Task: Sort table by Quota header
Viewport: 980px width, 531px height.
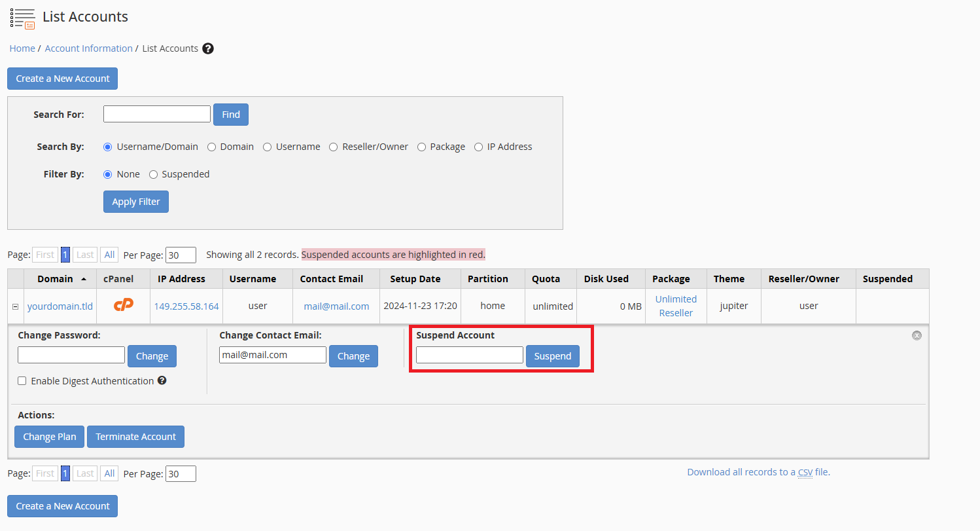Action: (546, 279)
